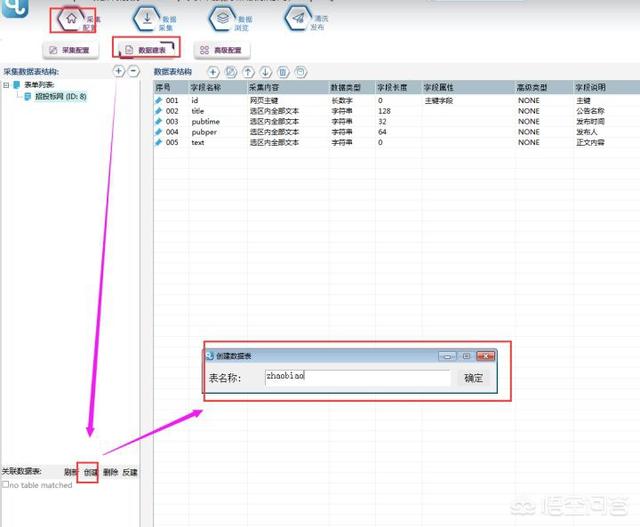
Task: Select the 招投标网 (ID: 8) tree item
Action: click(x=61, y=97)
